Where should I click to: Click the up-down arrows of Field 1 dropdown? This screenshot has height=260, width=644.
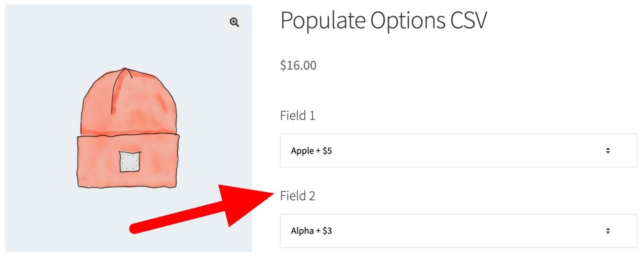(x=607, y=150)
